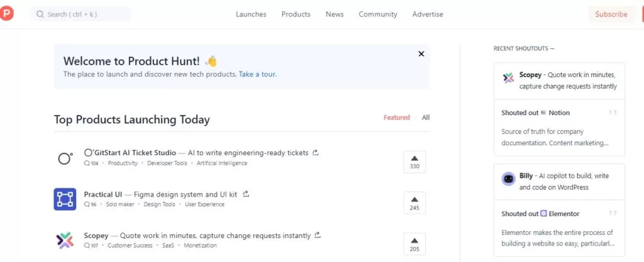Click the Elementor icon in the shoutout

(x=543, y=214)
